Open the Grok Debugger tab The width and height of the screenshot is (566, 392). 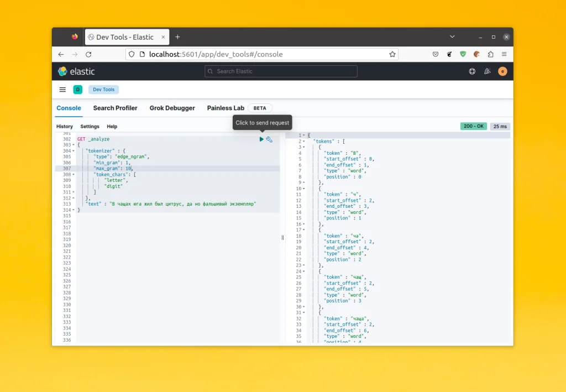[x=172, y=108]
